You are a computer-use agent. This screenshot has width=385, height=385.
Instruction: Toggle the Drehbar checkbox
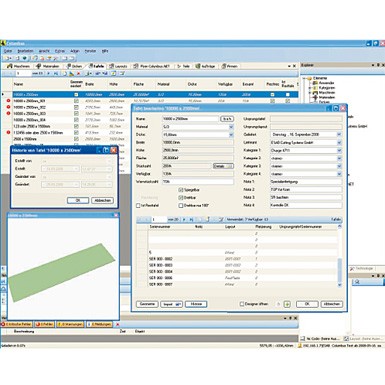(x=181, y=198)
